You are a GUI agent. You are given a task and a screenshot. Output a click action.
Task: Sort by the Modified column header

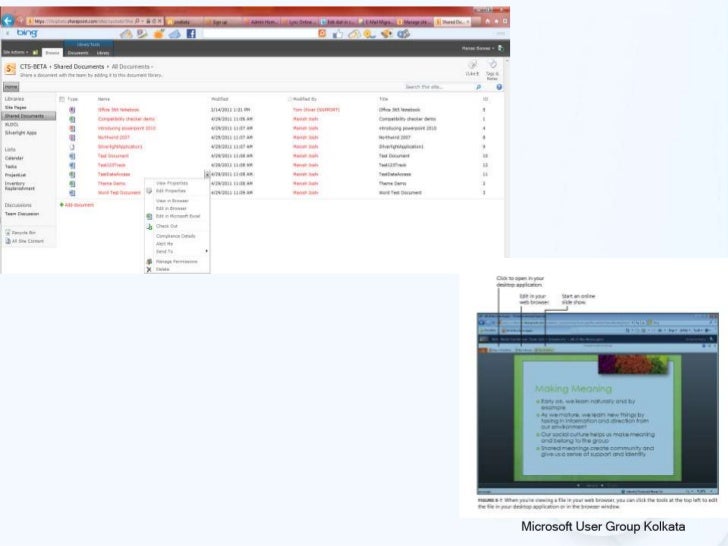click(220, 99)
